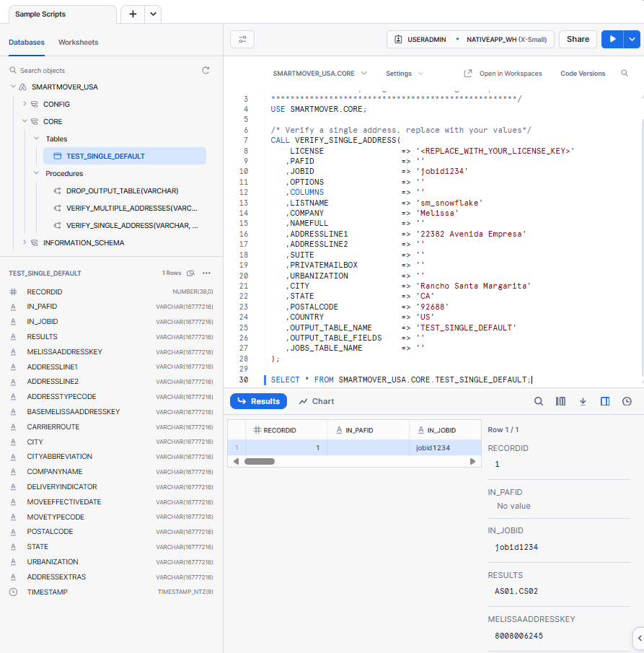Screen dimensions: 644x653
Task: Click the Search objects field
Action: 104,71
